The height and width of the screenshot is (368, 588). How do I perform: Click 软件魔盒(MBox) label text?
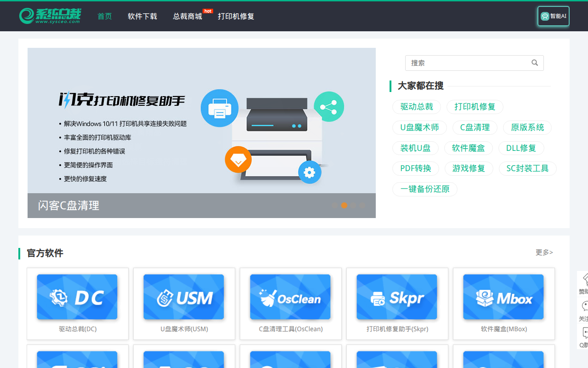pyautogui.click(x=504, y=329)
